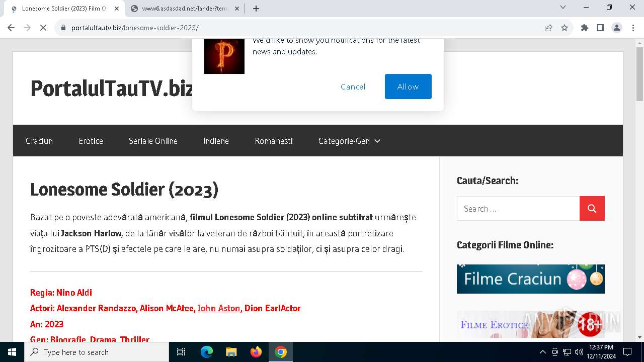Close the Lonesome Soldier tab
Image resolution: width=644 pixels, height=362 pixels.
point(117,9)
